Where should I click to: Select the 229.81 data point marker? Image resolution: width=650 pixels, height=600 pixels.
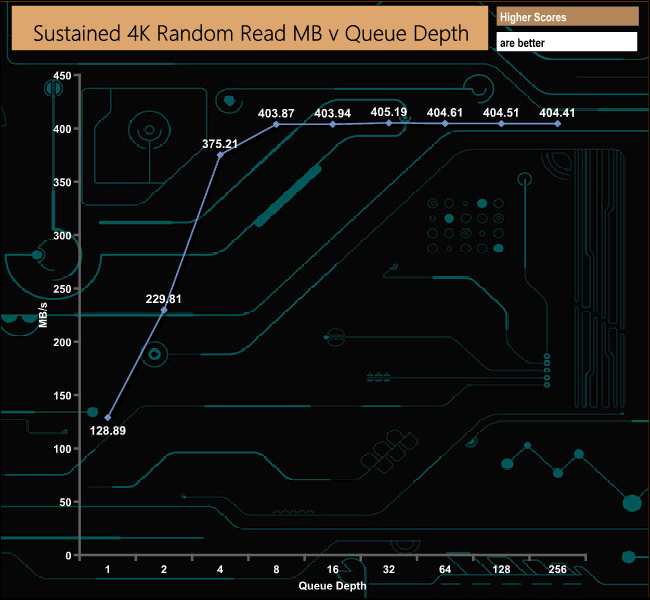(x=164, y=310)
